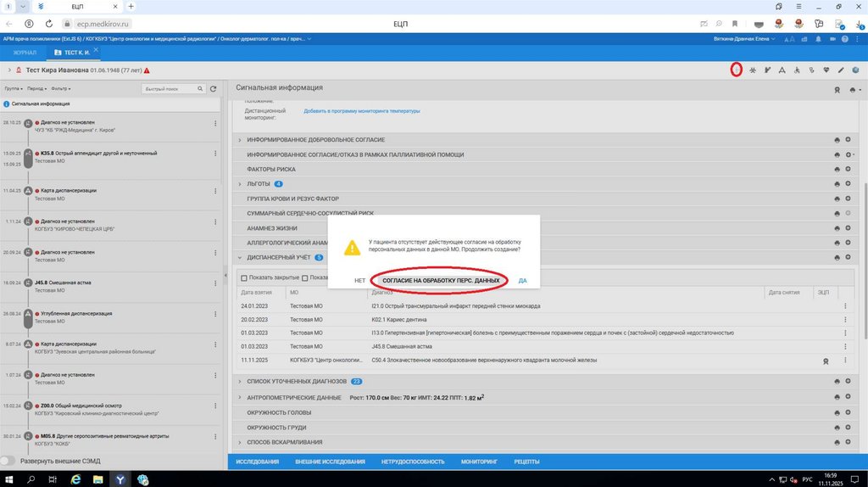
Task: Select C50.4 Злокачественное новообразование row text
Action: point(484,360)
